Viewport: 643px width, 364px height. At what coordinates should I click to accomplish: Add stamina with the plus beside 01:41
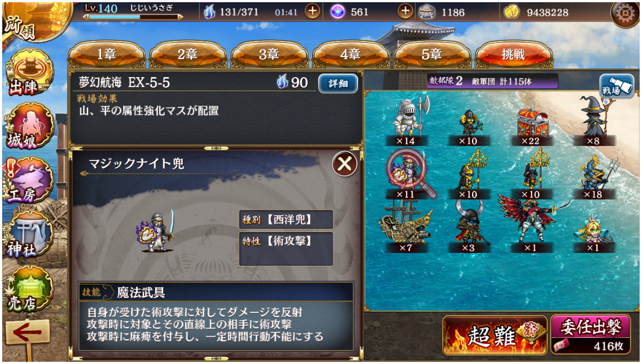pos(313,12)
